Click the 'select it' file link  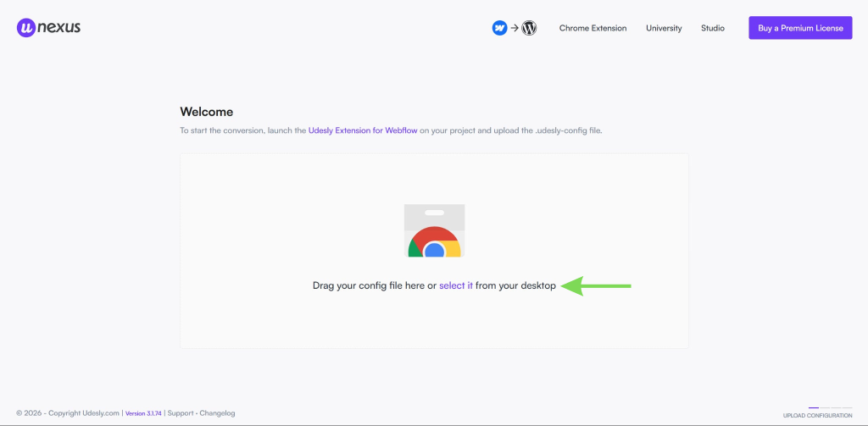point(456,286)
